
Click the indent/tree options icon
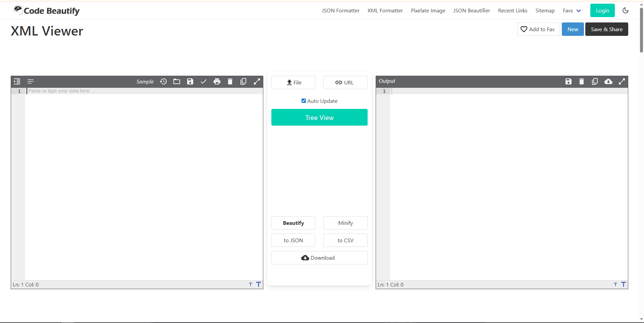point(17,81)
